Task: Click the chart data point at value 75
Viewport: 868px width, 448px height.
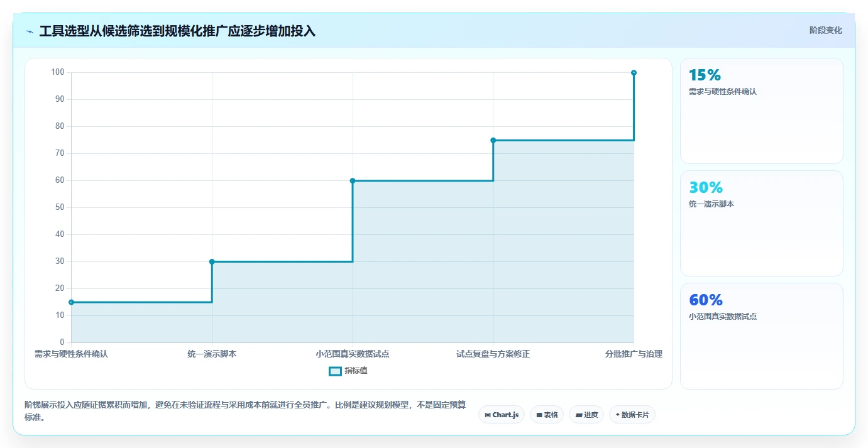Action: [493, 140]
